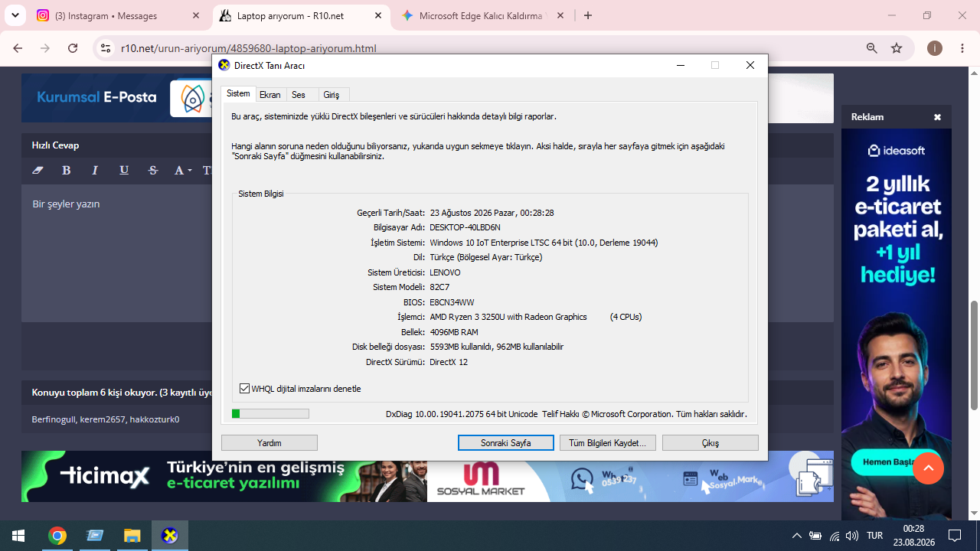Screen dimensions: 980x551
Task: Click the DirectX Tanı Aracı title bar icon
Action: point(224,65)
